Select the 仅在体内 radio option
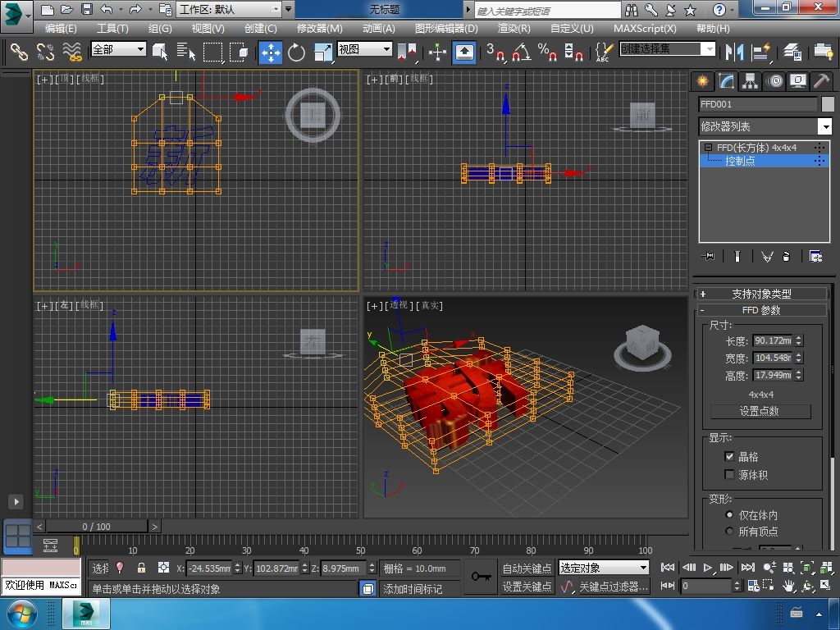 729,515
